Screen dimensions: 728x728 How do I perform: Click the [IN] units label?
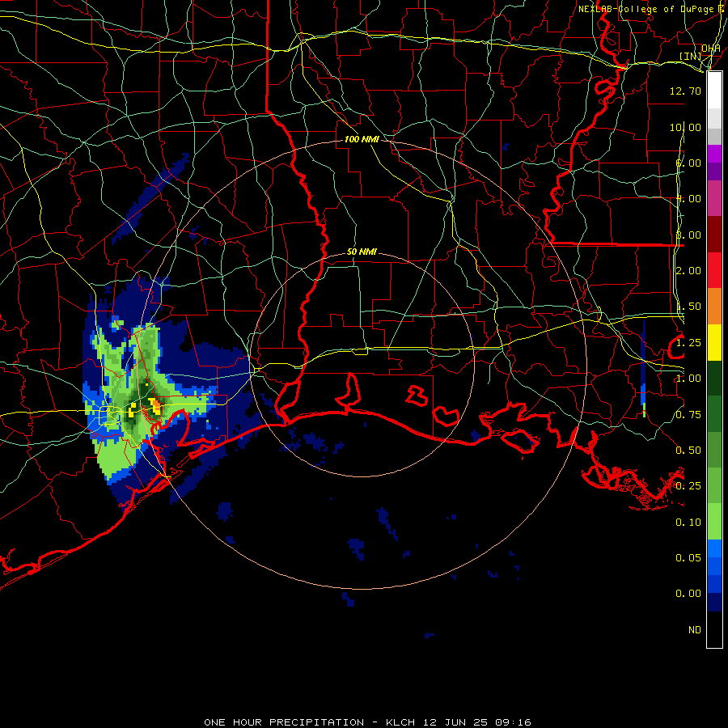click(691, 56)
